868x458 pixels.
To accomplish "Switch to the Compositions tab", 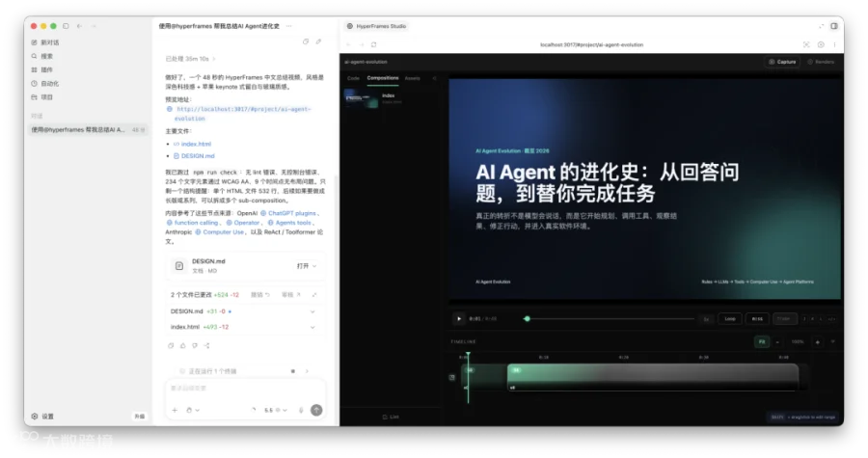I will [383, 78].
